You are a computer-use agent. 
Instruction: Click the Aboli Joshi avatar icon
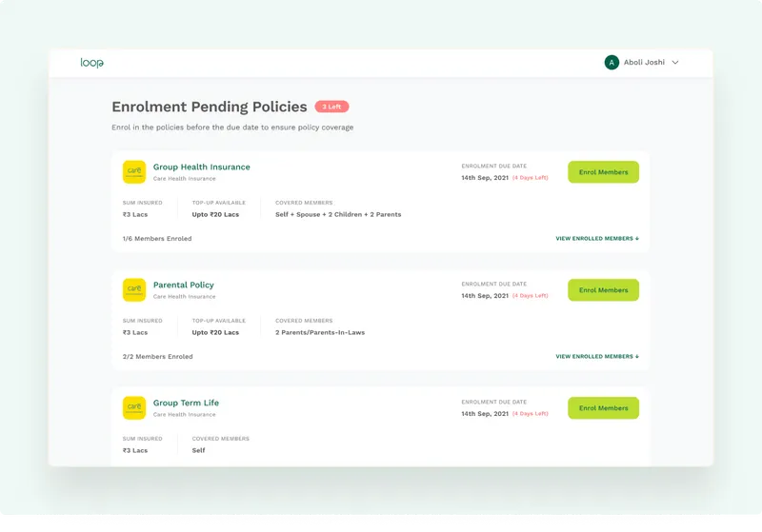[x=612, y=63]
